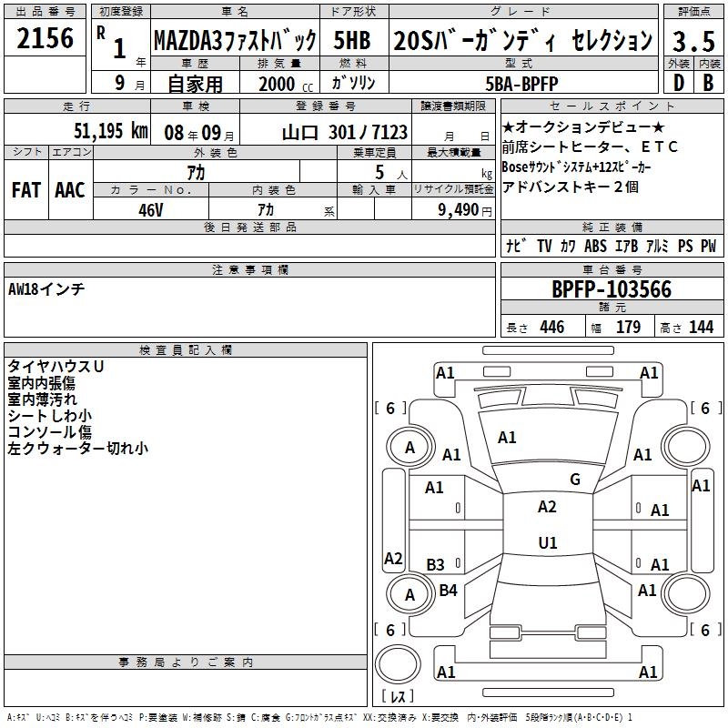This screenshot has height=728, width=728.
Task: Click color number 46V
Action: click(151, 210)
